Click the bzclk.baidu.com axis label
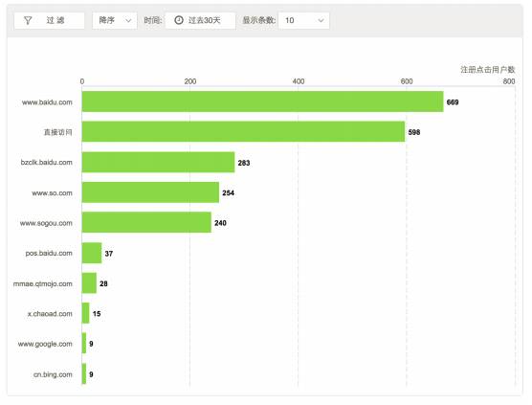The image size is (532, 405). point(47,162)
